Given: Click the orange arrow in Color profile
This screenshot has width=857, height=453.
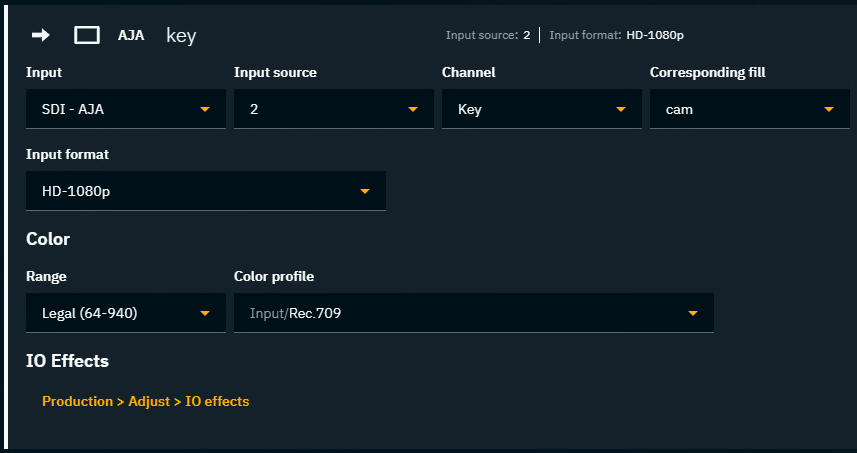Looking at the screenshot, I should click(693, 313).
